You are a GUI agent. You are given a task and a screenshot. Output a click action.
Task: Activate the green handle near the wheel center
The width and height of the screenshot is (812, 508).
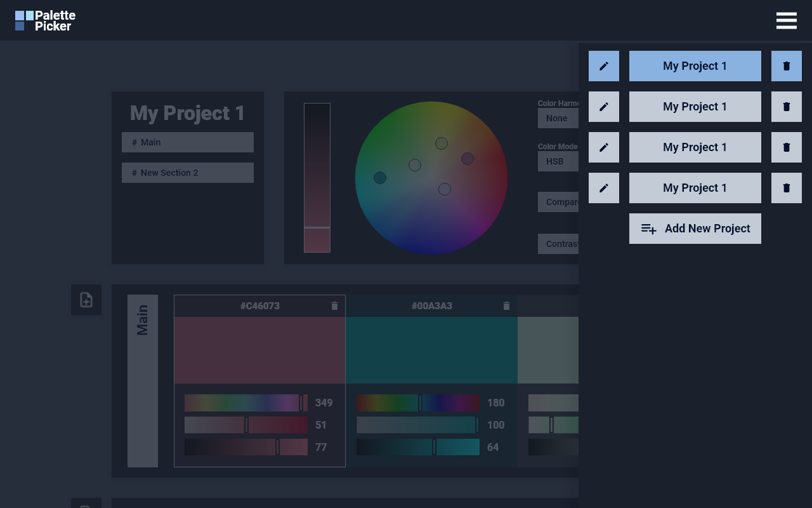point(442,144)
